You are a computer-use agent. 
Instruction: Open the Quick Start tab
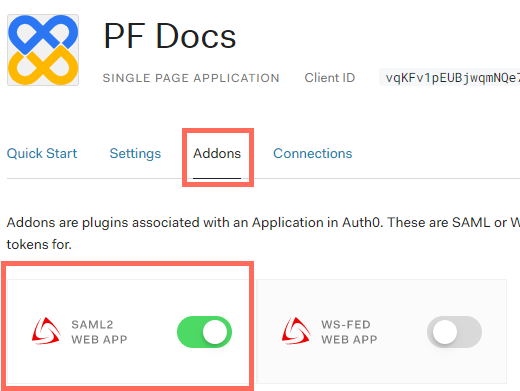[42, 154]
